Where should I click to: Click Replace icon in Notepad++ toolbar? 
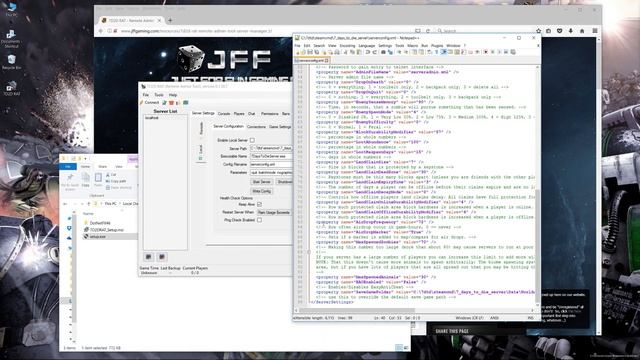(x=390, y=52)
